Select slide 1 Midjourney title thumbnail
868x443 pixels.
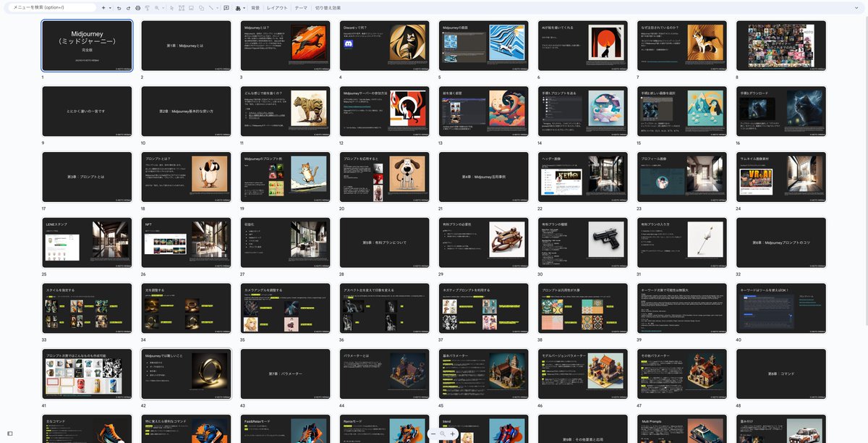coord(87,45)
